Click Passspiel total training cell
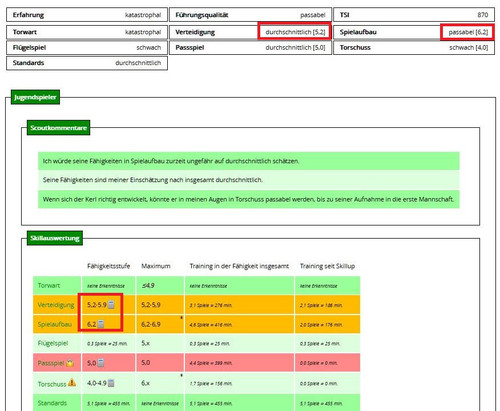The width and height of the screenshot is (500, 411). point(239,363)
